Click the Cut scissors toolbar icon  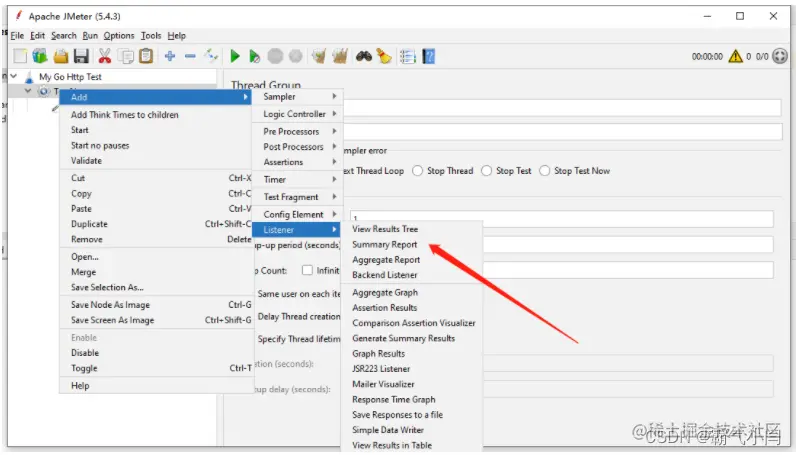point(105,56)
